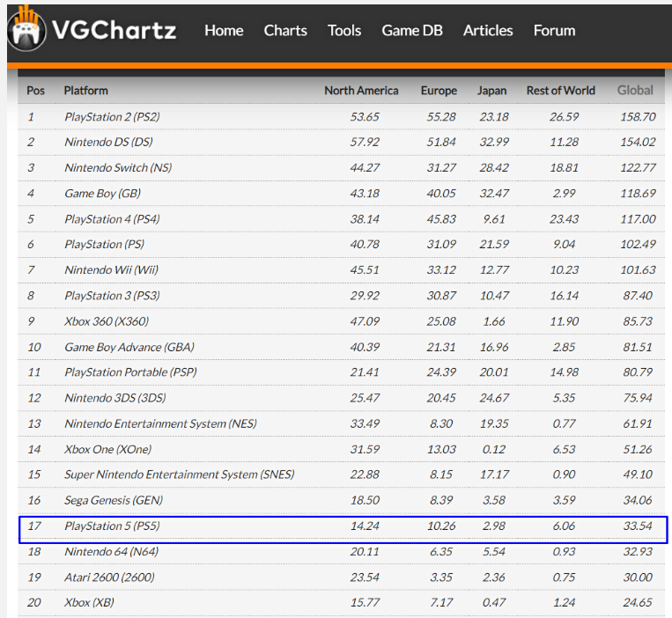Viewport: 672px width, 618px height.
Task: Click PS5 North America value 14.24
Action: click(365, 526)
